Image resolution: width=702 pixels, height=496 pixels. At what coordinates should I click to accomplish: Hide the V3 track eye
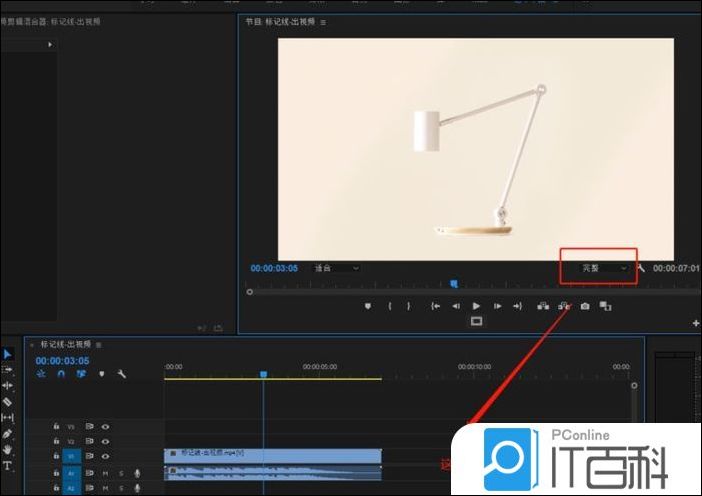click(105, 426)
